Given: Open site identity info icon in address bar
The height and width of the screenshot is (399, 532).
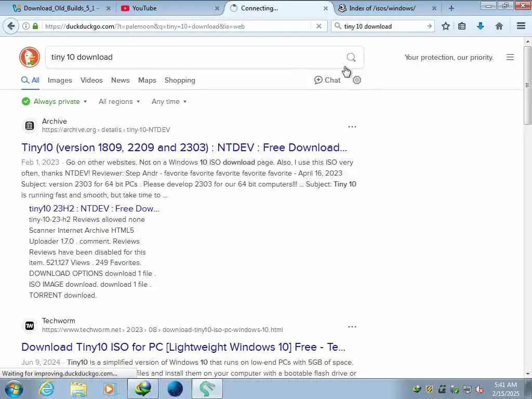Looking at the screenshot, I should [x=26, y=26].
